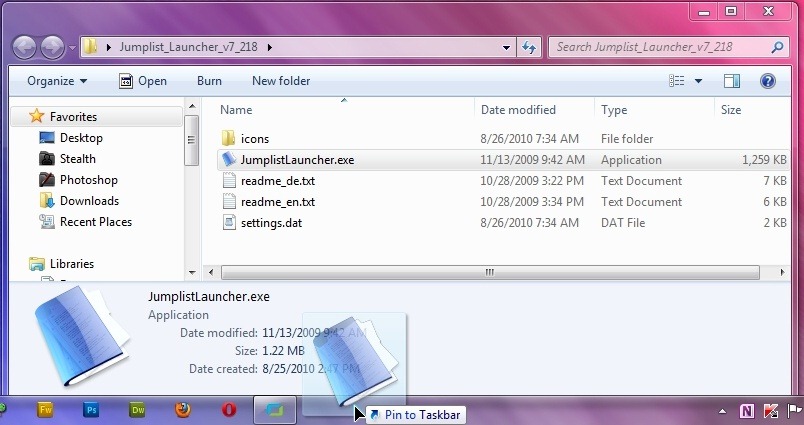The image size is (804, 425).
Task: Open Firefox from the taskbar
Action: [183, 410]
